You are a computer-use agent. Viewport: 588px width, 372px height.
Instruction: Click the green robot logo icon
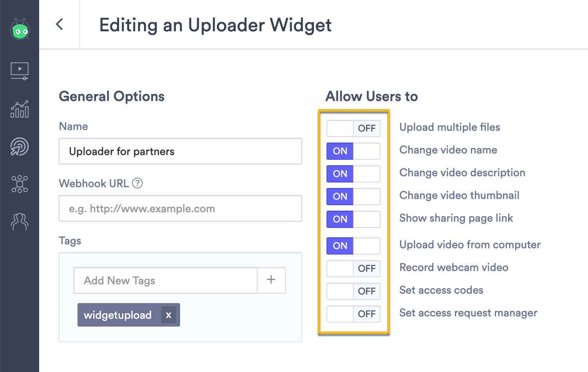coord(20,29)
